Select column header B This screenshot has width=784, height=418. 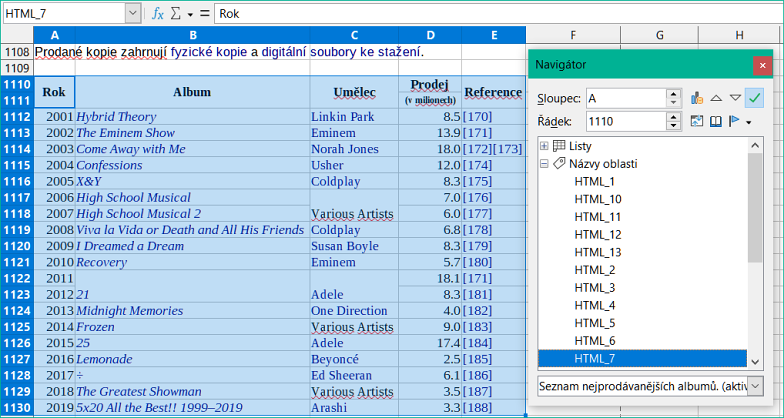point(192,35)
